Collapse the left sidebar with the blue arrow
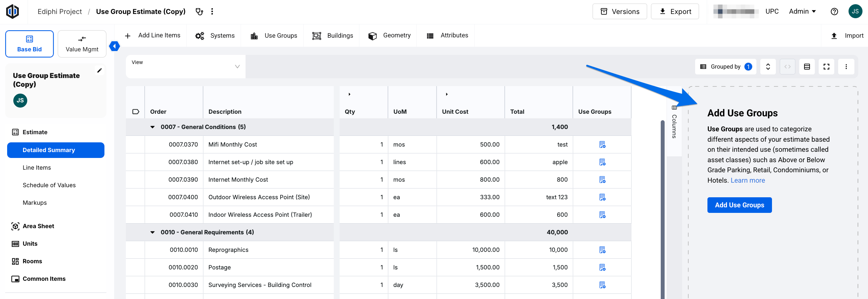Screen dimensions: 868x299 click(115, 46)
